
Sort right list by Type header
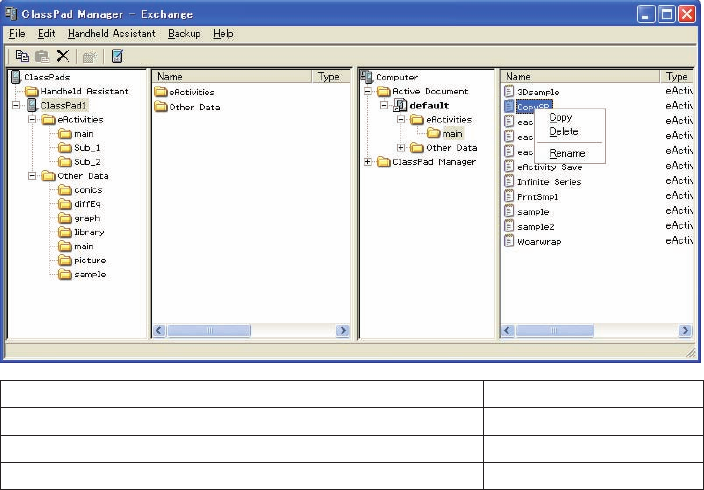click(677, 77)
